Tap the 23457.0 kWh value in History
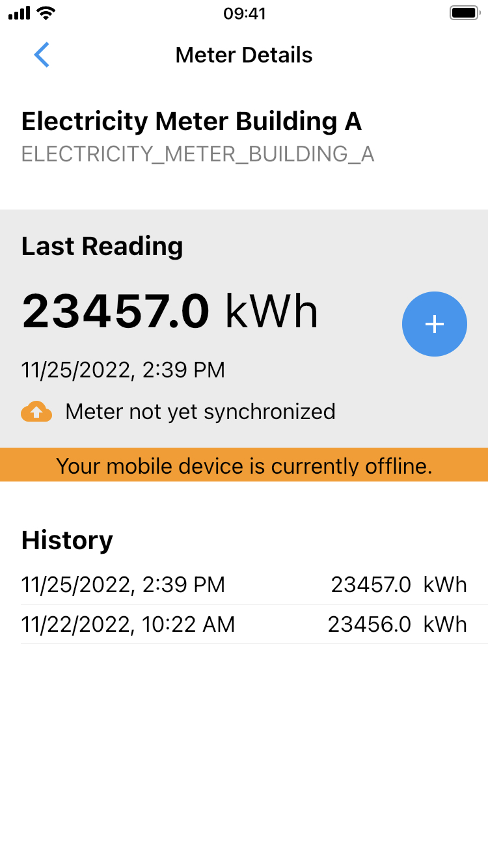The image size is (488, 868). pyautogui.click(x=399, y=584)
